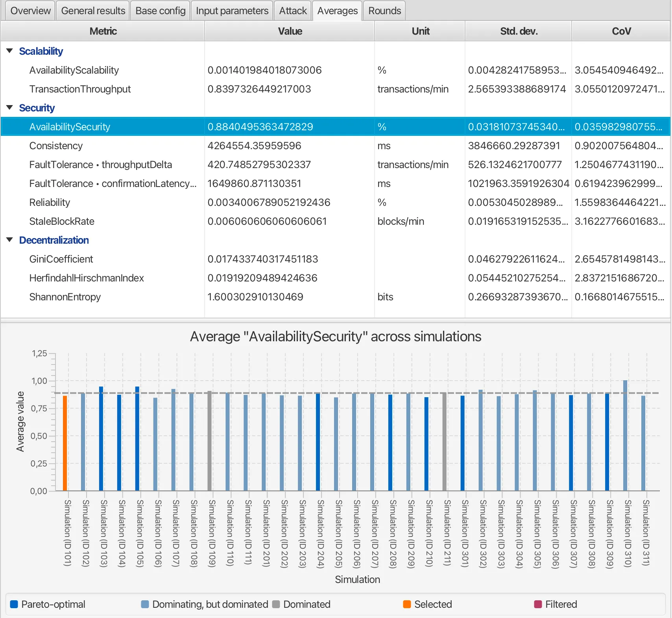Sort by Std. dev. column header
This screenshot has height=618, width=672.
(x=518, y=31)
